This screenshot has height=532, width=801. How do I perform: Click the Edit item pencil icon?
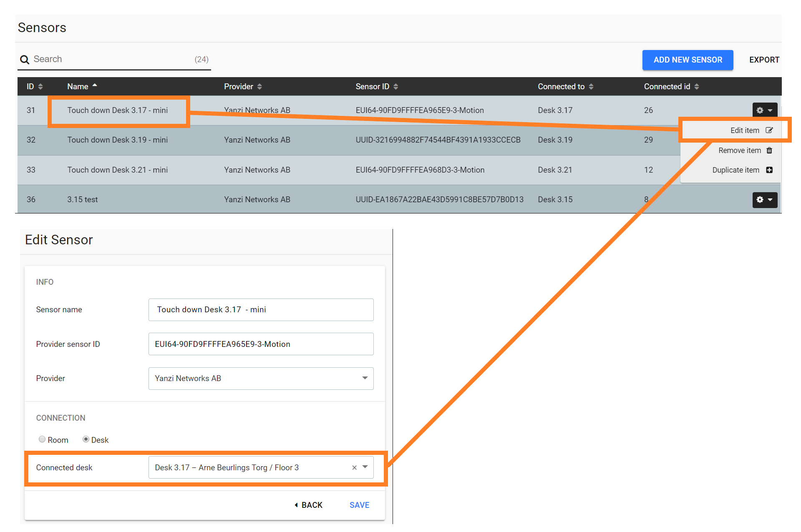point(769,130)
